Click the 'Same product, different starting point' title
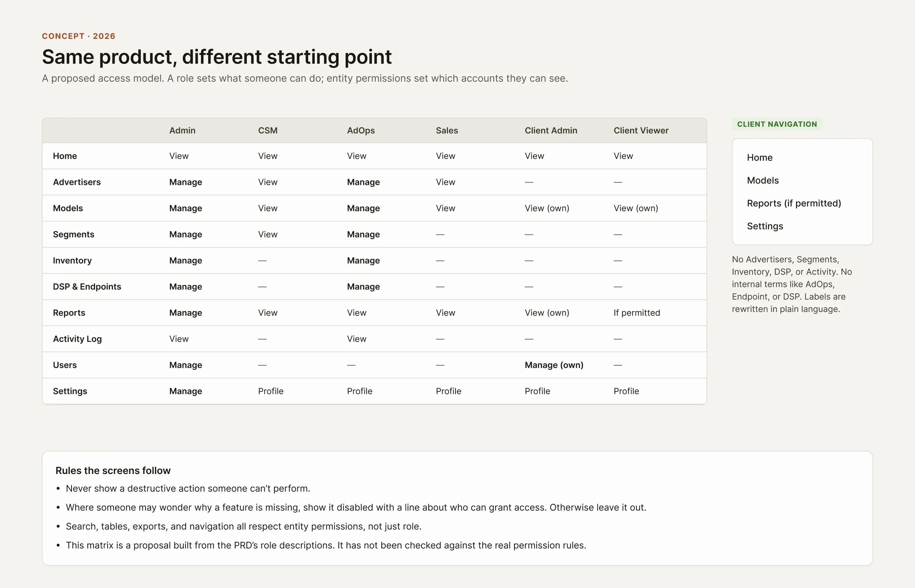This screenshot has width=915, height=588. [217, 57]
